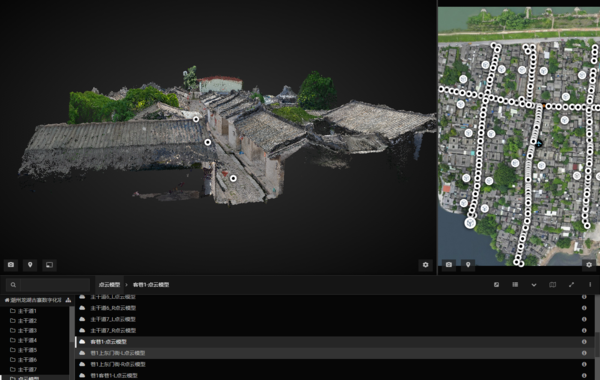The image size is (600, 380).
Task: Click the magnifier search icon
Action: 13,285
